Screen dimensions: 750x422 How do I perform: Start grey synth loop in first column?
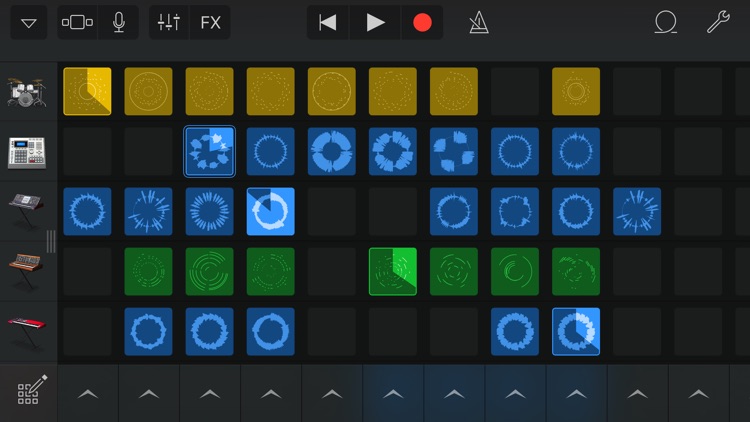click(x=88, y=211)
